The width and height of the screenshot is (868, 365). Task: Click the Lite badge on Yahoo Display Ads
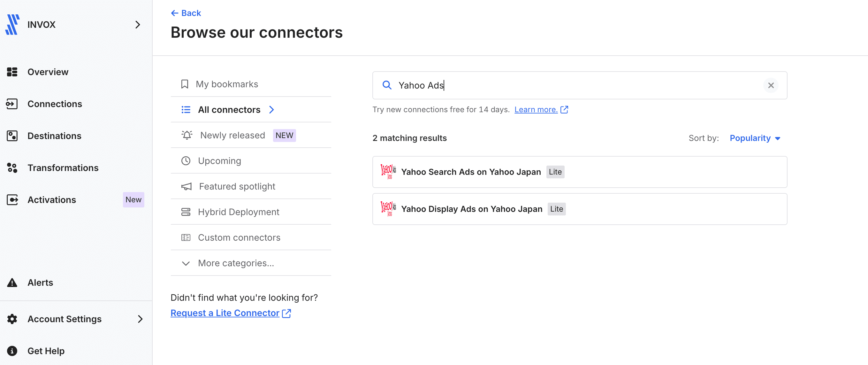pos(556,209)
